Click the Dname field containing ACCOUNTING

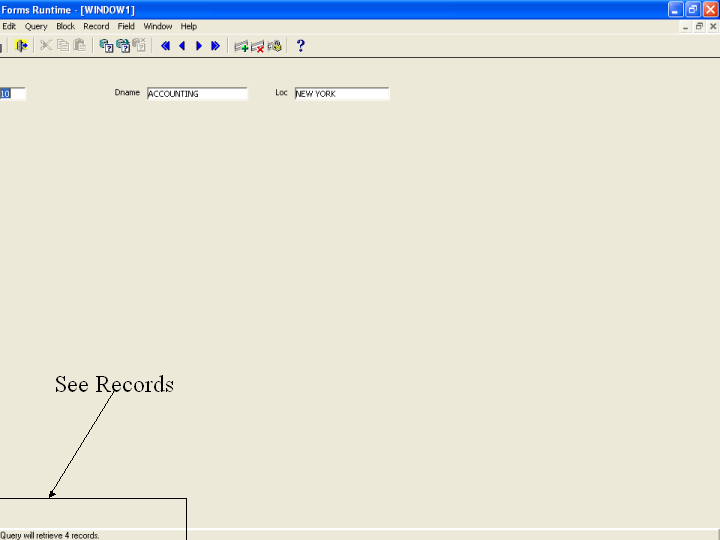tap(197, 94)
